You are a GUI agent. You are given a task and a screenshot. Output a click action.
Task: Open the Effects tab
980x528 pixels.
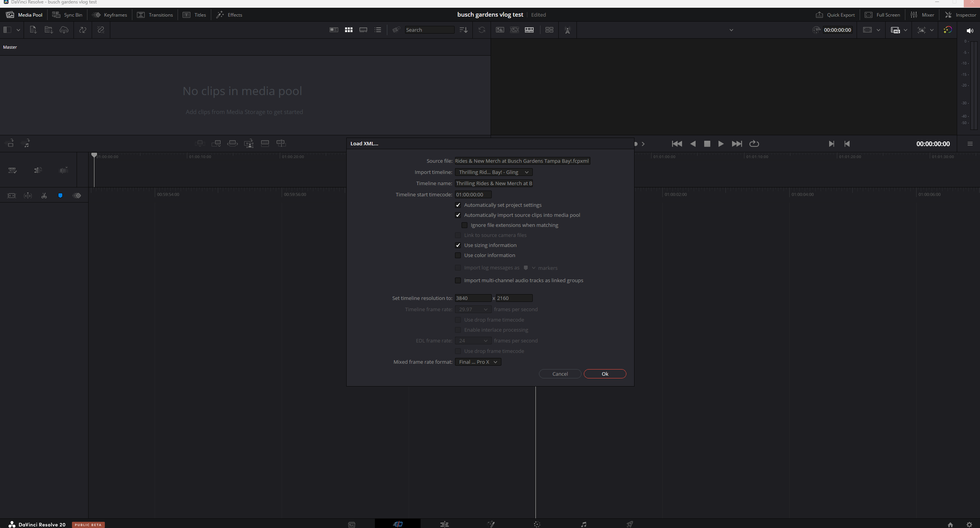pos(229,15)
